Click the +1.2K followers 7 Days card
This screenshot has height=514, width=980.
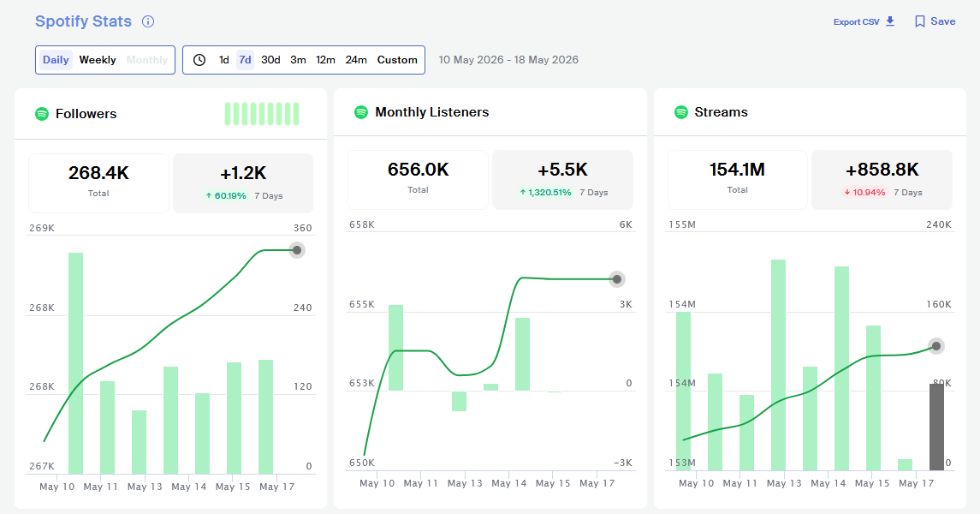tap(243, 183)
